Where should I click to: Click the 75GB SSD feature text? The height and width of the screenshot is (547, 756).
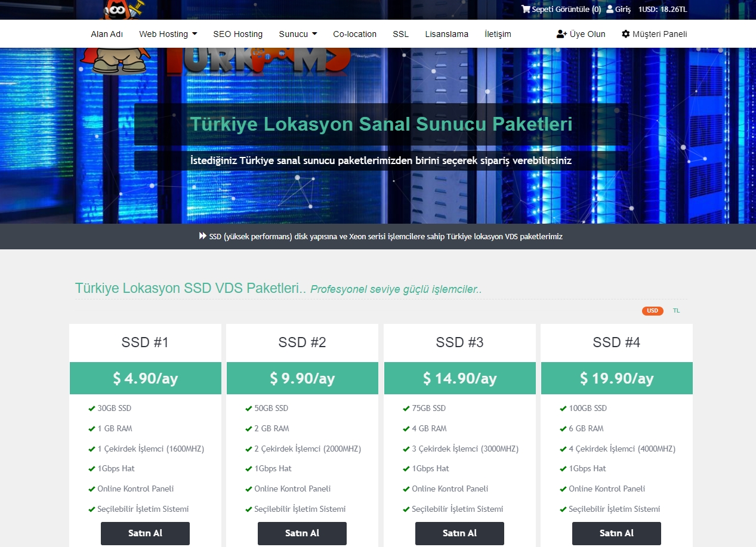[x=428, y=409]
